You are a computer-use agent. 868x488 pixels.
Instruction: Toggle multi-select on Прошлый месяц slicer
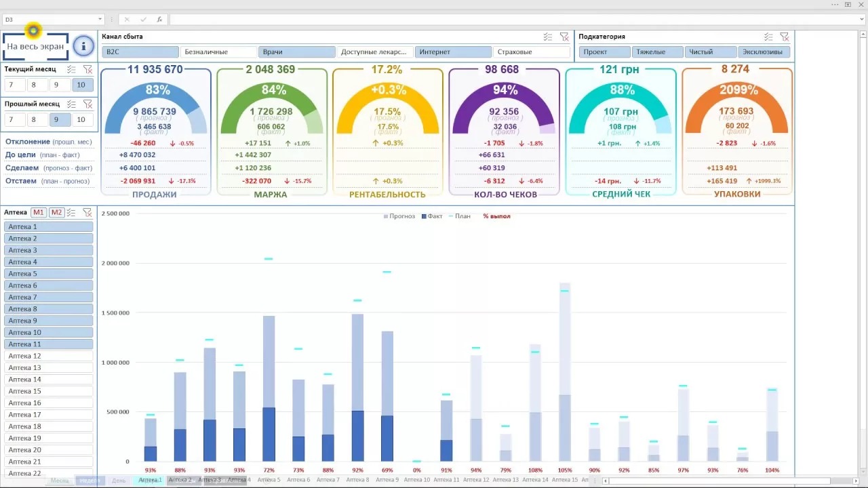[x=71, y=104]
